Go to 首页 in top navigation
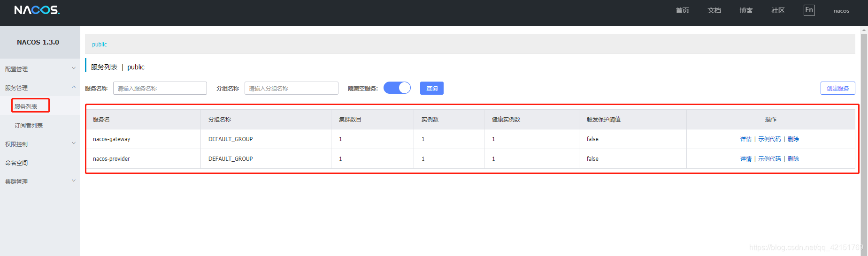The width and height of the screenshot is (868, 256). [683, 10]
